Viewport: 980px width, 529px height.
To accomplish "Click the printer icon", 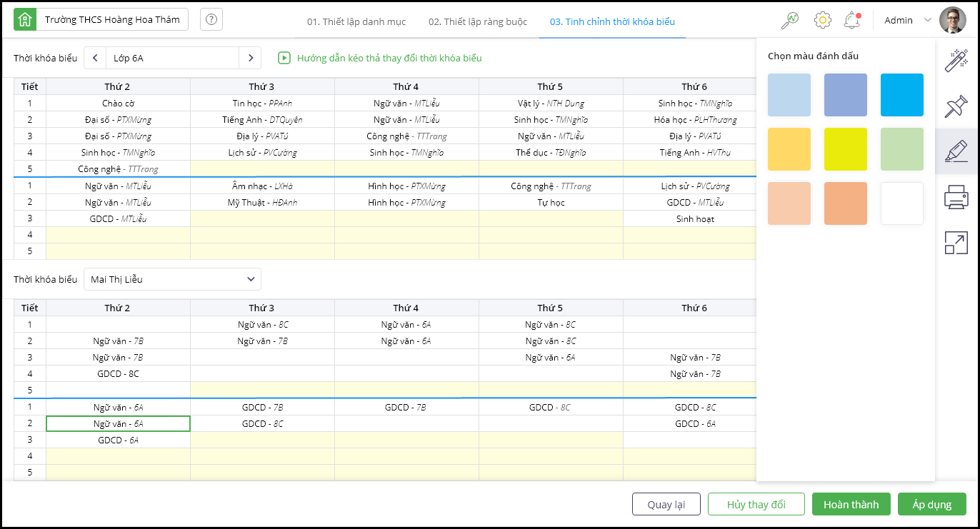I will pyautogui.click(x=956, y=196).
